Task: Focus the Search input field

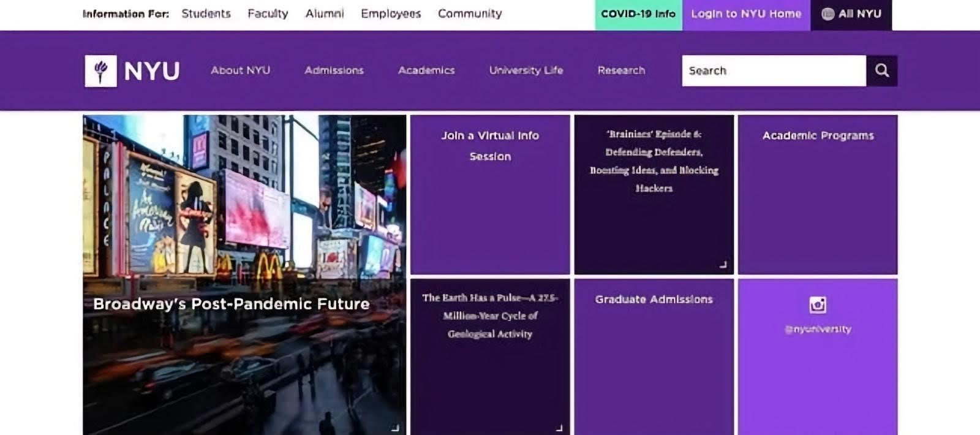Action: tap(774, 70)
